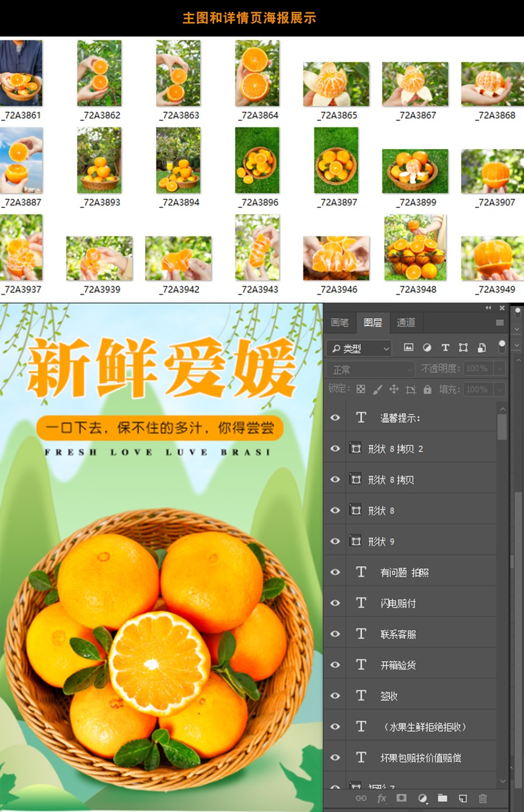Click the 一口下去 orange slogan banner
Image resolution: width=524 pixels, height=812 pixels.
(x=160, y=428)
